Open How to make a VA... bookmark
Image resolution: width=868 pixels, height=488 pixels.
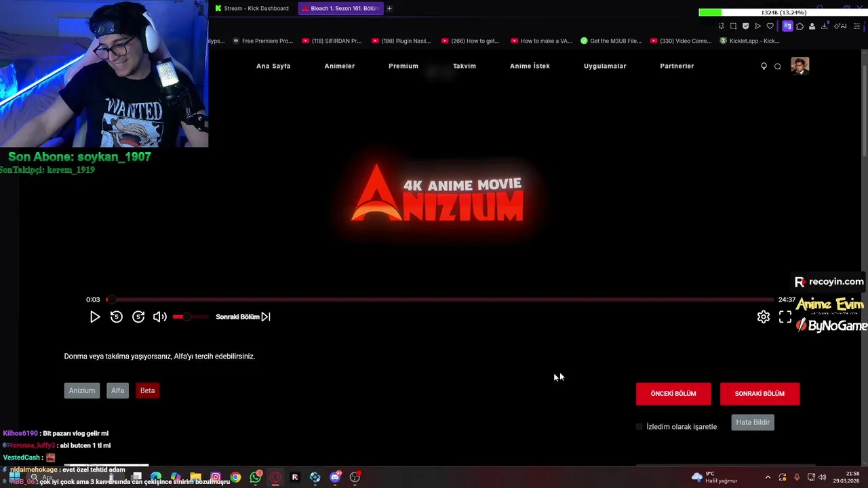(542, 41)
